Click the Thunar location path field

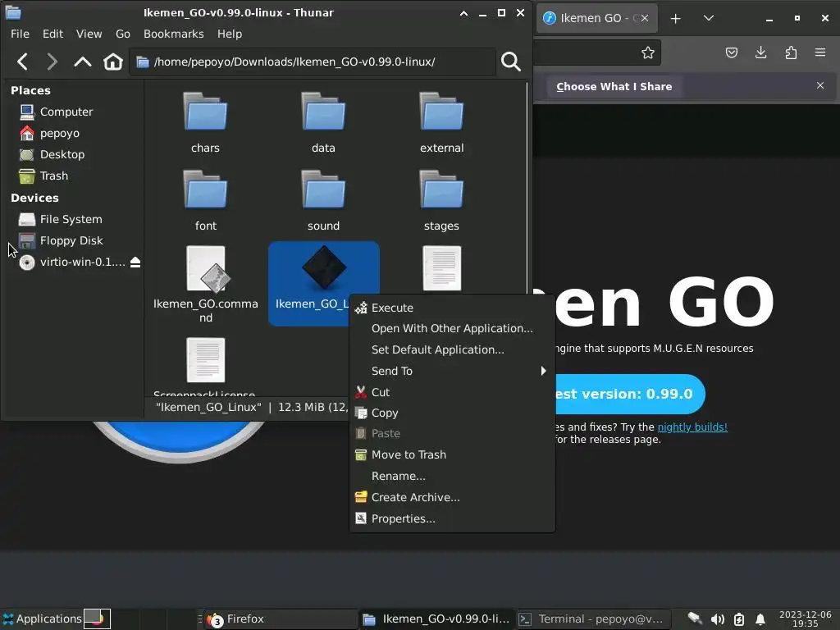[x=313, y=62]
